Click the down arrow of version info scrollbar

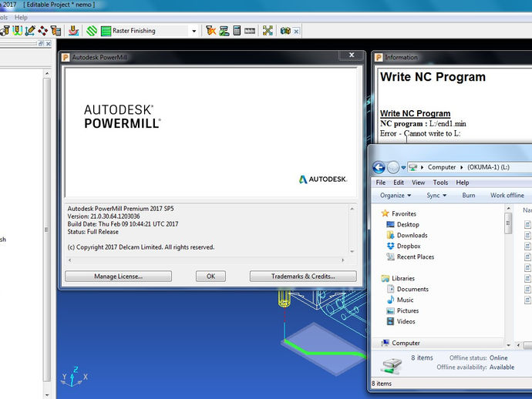coord(352,251)
